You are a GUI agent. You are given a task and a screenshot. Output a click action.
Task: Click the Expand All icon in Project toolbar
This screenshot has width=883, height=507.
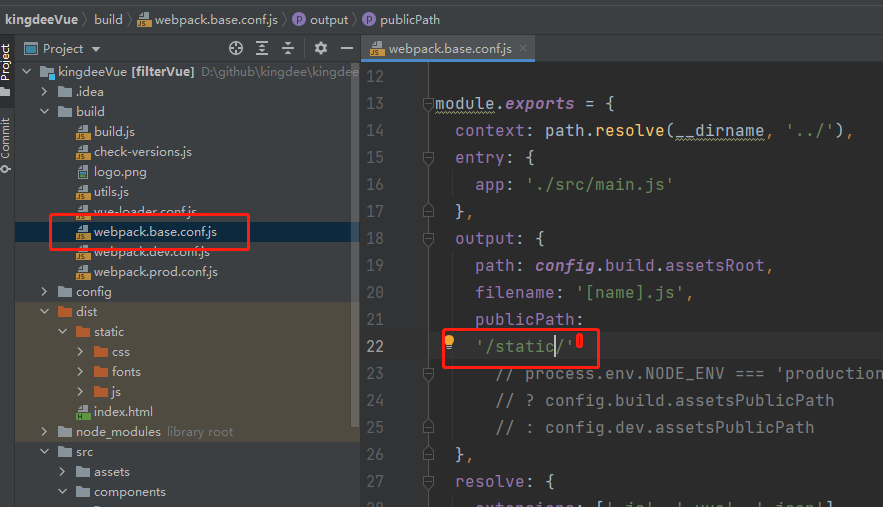[262, 48]
